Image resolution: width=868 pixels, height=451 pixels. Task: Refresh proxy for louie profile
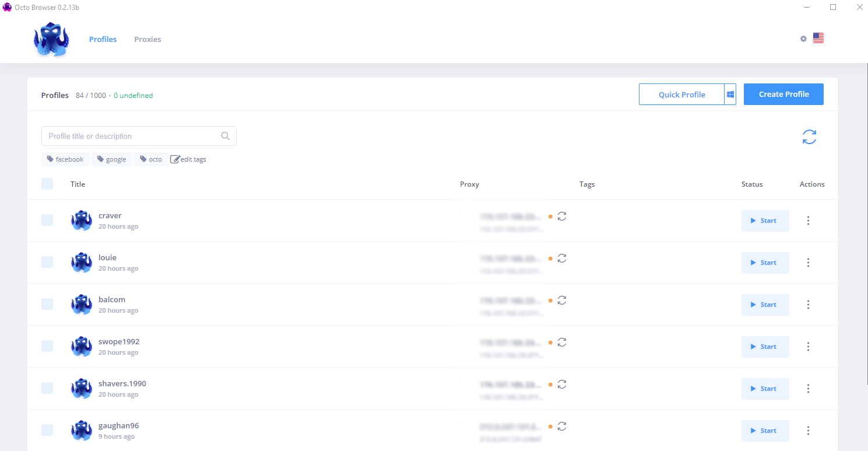(x=562, y=258)
